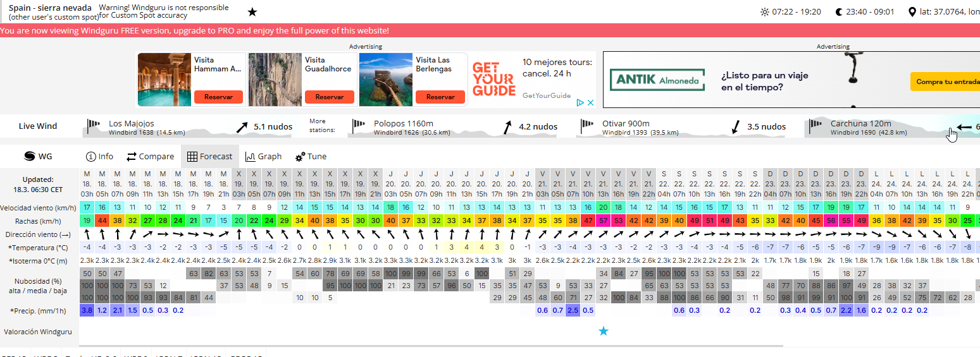This screenshot has height=357, width=980.
Task: Click the Polopos wind direction arrow
Action: pyautogui.click(x=507, y=127)
